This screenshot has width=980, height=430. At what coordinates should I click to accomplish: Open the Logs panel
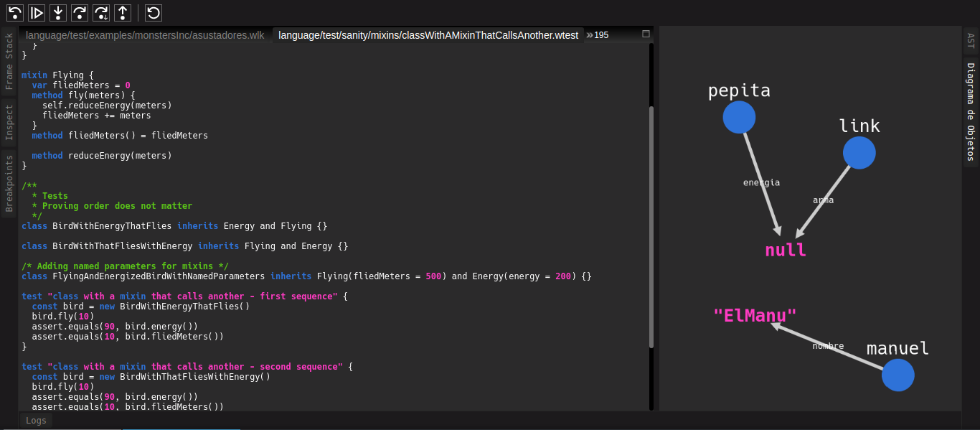tap(36, 421)
